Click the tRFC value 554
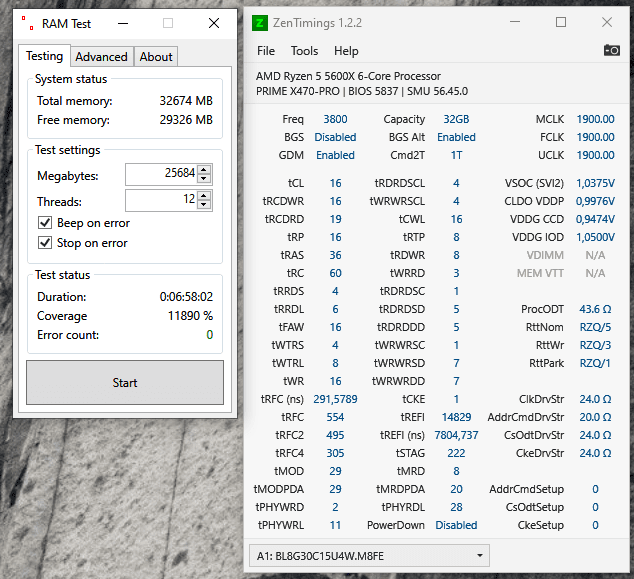 (x=335, y=417)
